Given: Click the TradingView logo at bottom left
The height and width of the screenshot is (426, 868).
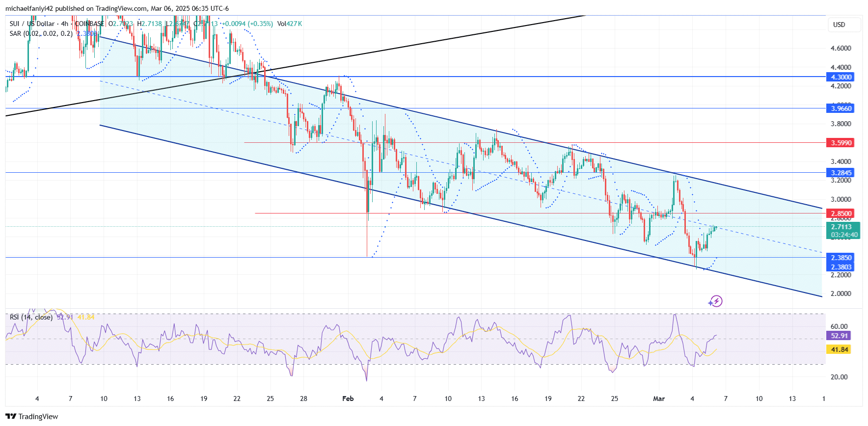Looking at the screenshot, I should [x=32, y=416].
